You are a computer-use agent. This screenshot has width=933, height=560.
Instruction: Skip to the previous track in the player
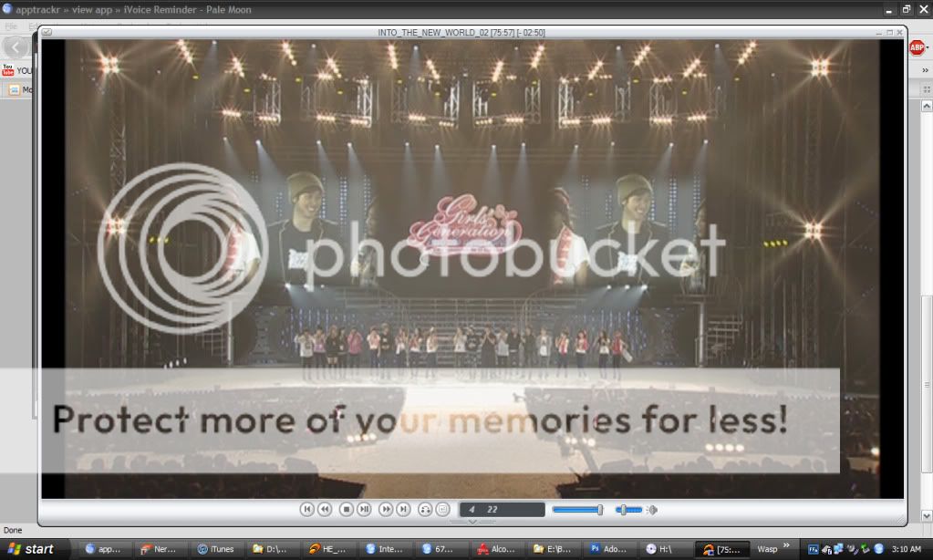click(306, 510)
